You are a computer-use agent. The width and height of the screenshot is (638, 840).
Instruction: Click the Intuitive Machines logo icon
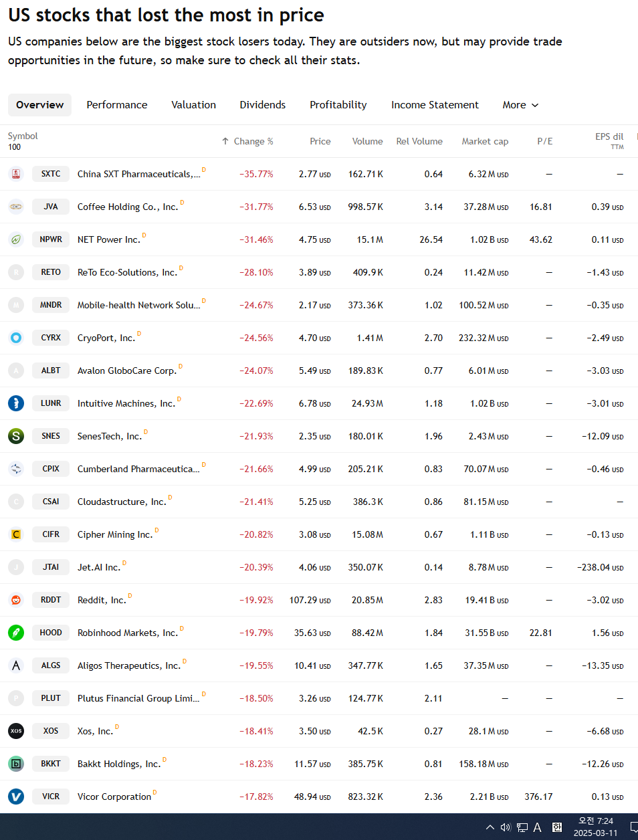16,403
